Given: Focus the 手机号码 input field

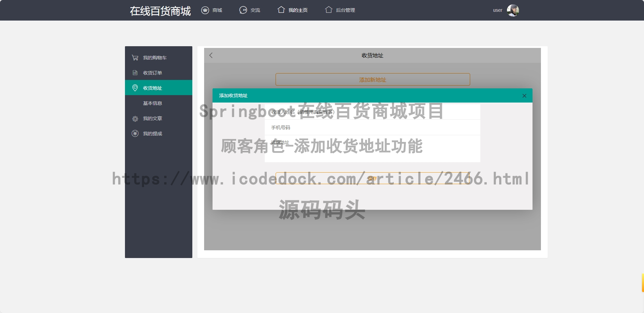Looking at the screenshot, I should click(373, 127).
